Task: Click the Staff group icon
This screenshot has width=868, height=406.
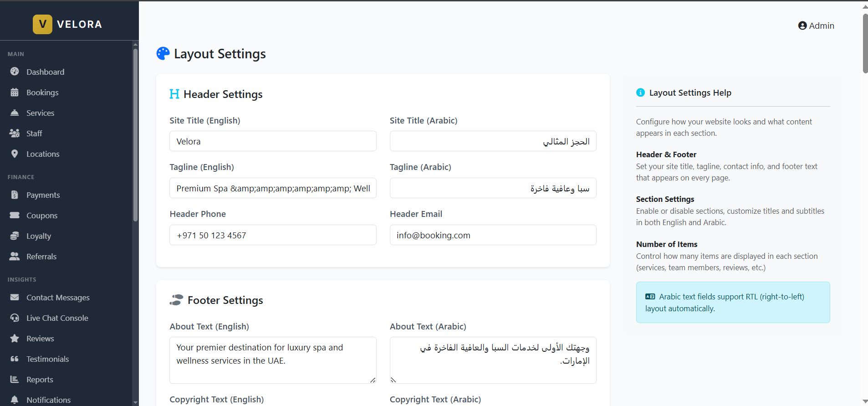Action: click(x=15, y=134)
